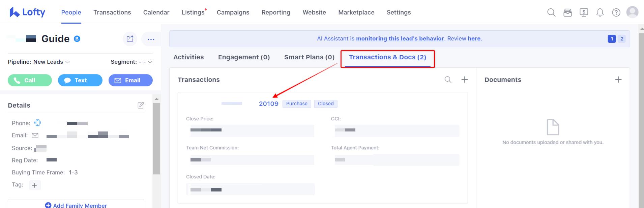Click the Buying Time Frame value 1-3
This screenshot has width=644, height=208.
click(73, 173)
